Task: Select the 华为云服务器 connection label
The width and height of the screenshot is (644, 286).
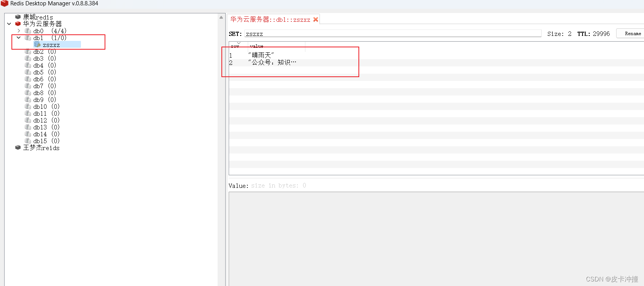Action: pyautogui.click(x=42, y=24)
